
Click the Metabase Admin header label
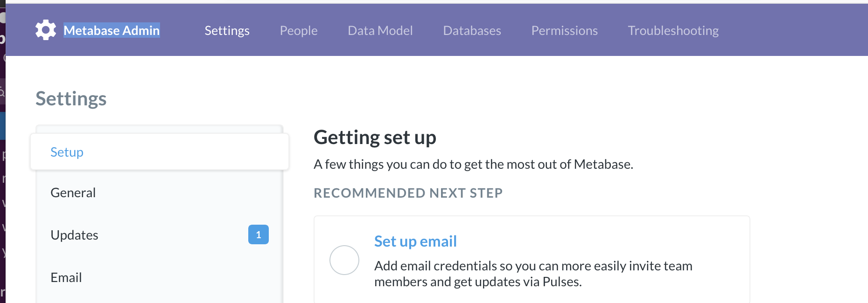point(112,30)
